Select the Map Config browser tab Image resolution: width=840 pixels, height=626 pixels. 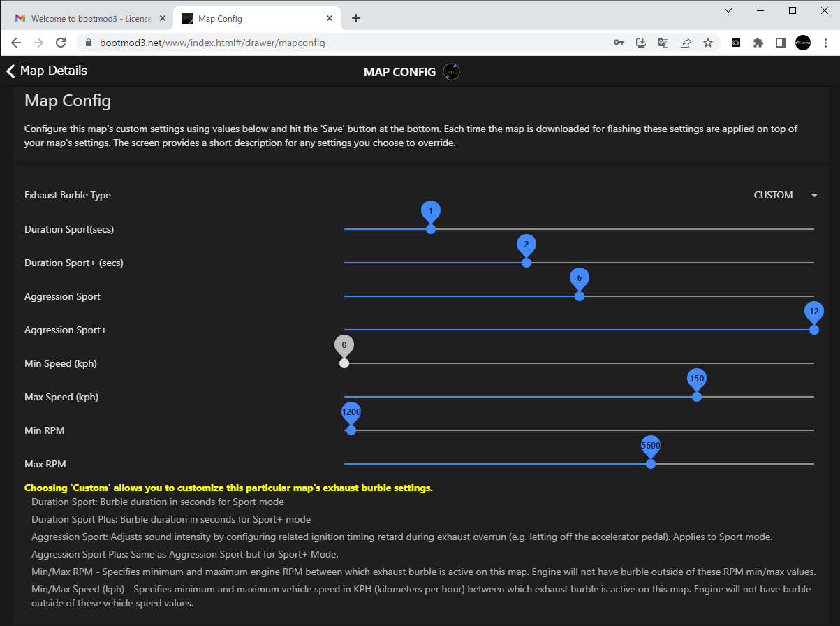pyautogui.click(x=256, y=18)
